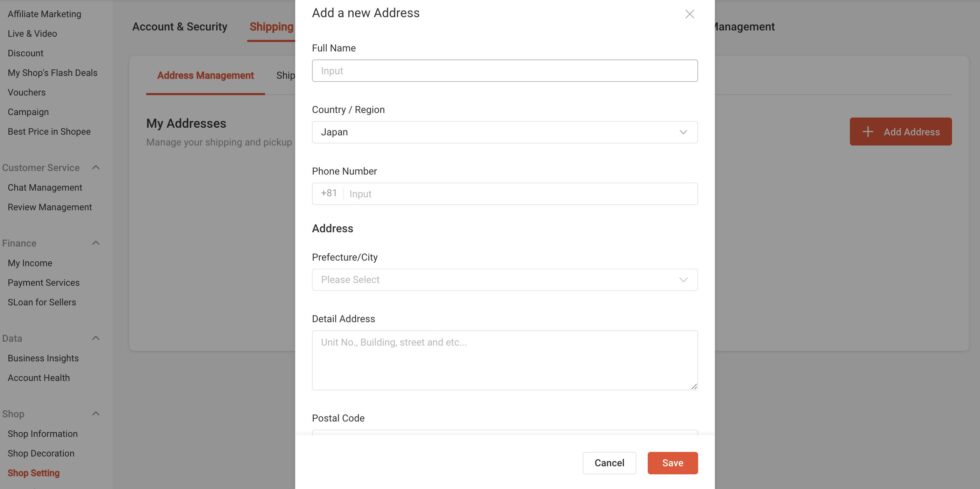Viewport: 980px width, 489px height.
Task: Collapse the Customer Service sidebar section
Action: coord(96,168)
